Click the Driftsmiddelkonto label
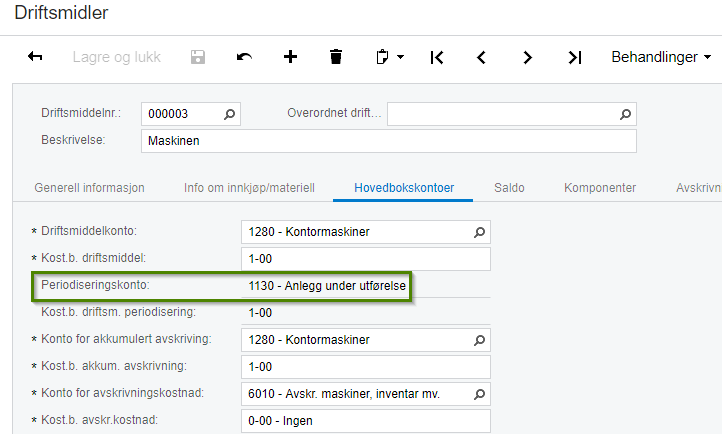 coord(89,231)
